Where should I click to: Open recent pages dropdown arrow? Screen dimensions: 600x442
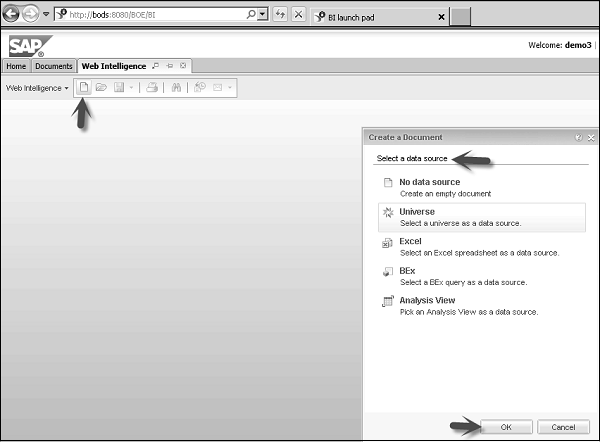click(46, 14)
